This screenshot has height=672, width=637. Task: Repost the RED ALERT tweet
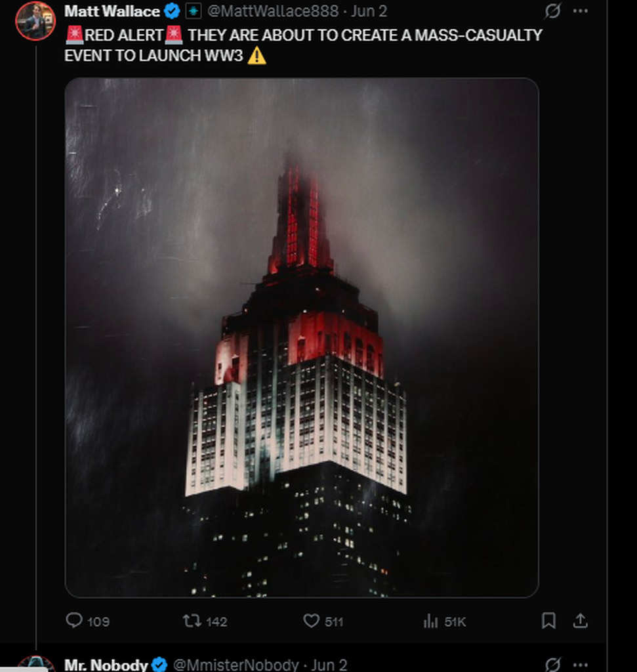point(205,621)
